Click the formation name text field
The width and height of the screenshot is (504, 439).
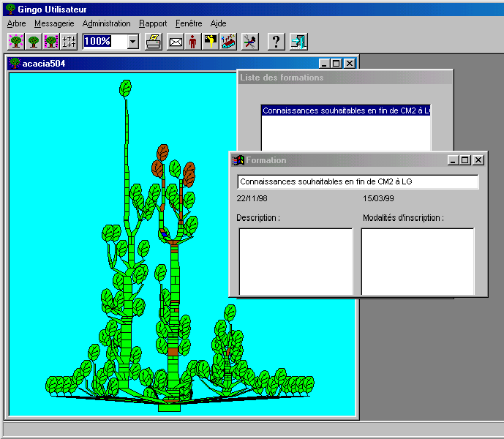358,181
